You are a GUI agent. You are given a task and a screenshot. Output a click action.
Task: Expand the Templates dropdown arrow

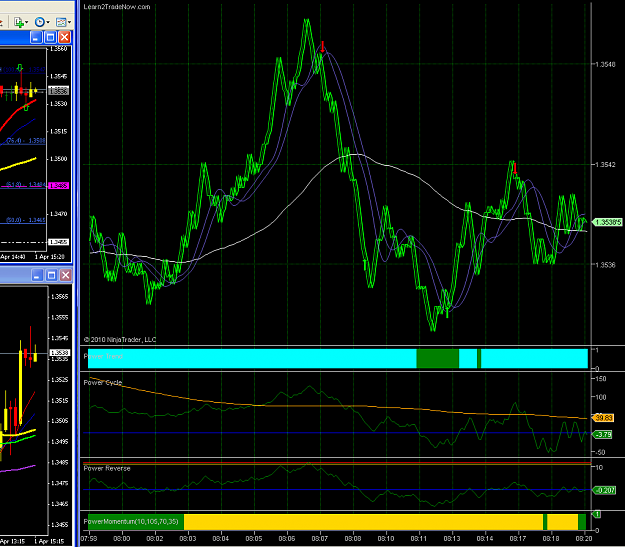69,22
